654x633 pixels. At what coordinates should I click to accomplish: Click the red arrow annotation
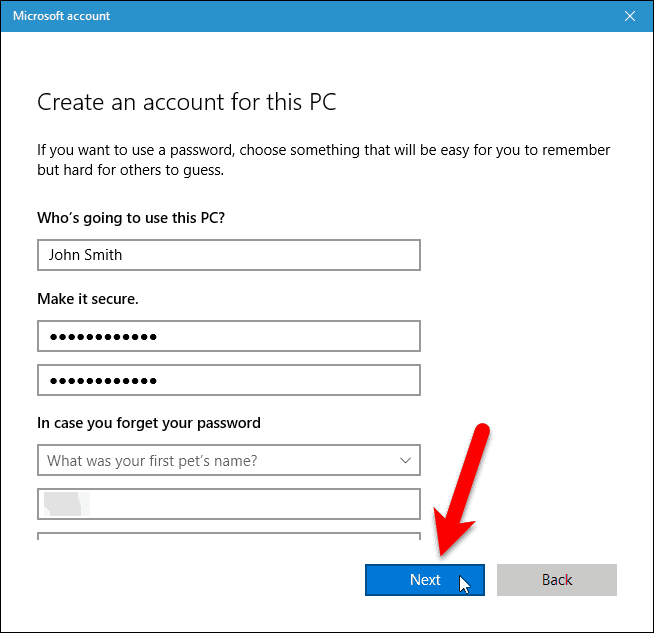click(x=461, y=490)
